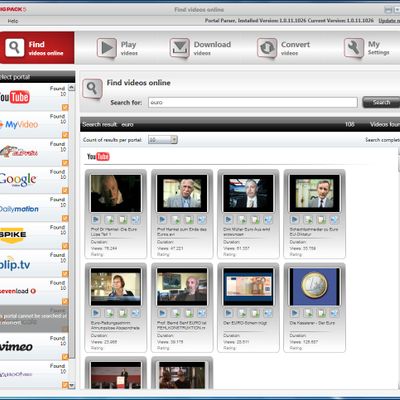This screenshot has height=400, width=400.
Task: Toggle the MyVideo portal checkbox
Action: click(65, 135)
